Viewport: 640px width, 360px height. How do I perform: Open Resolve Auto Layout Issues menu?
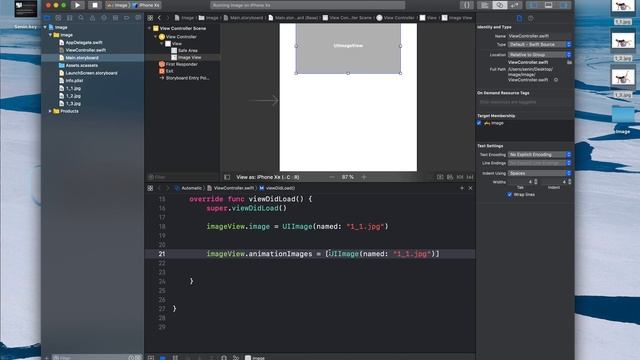coord(470,177)
